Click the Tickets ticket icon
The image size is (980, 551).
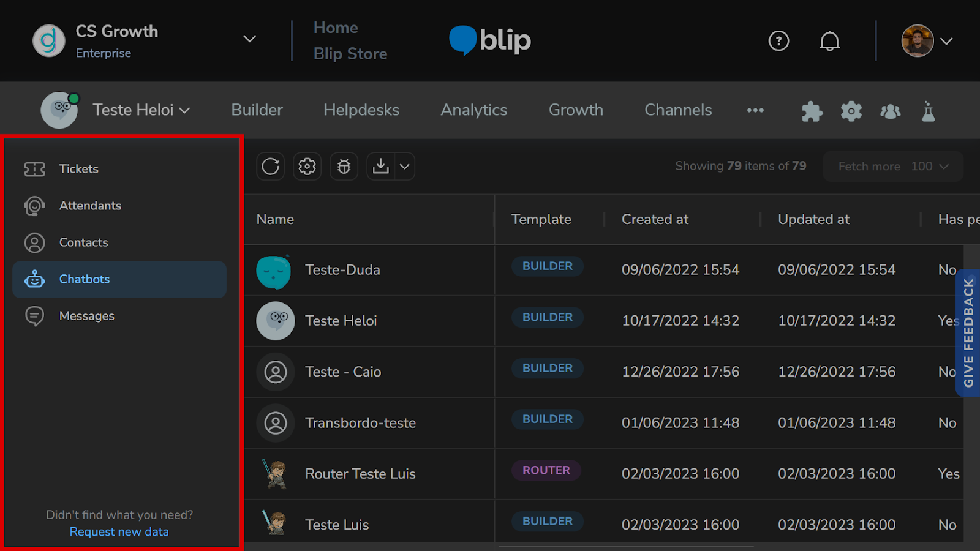35,169
